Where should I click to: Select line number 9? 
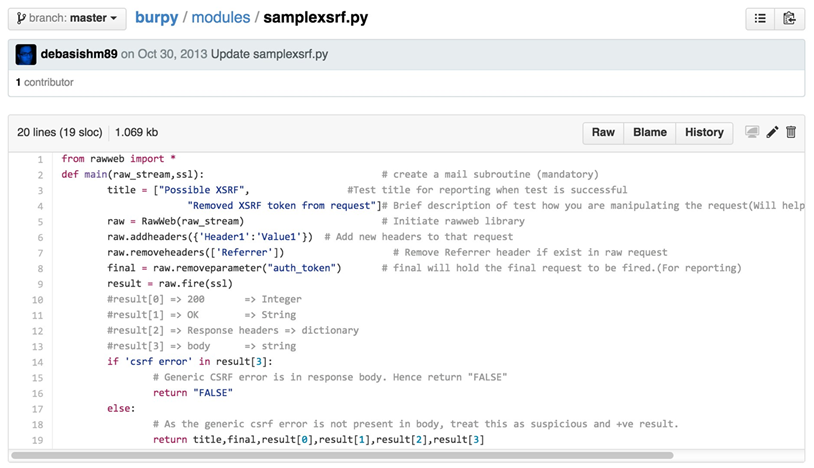pos(40,284)
